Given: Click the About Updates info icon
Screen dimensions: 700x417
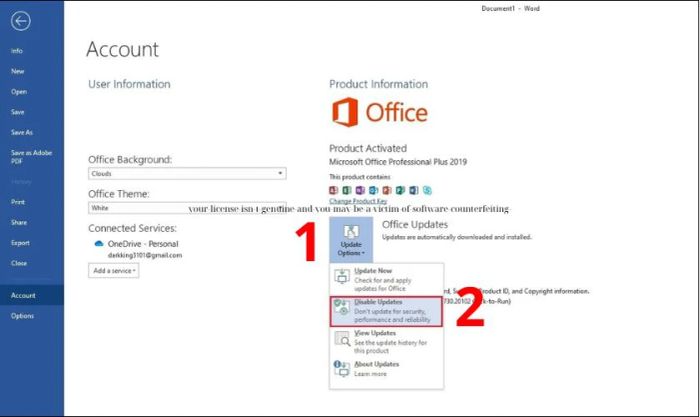Looking at the screenshot, I should [x=342, y=368].
